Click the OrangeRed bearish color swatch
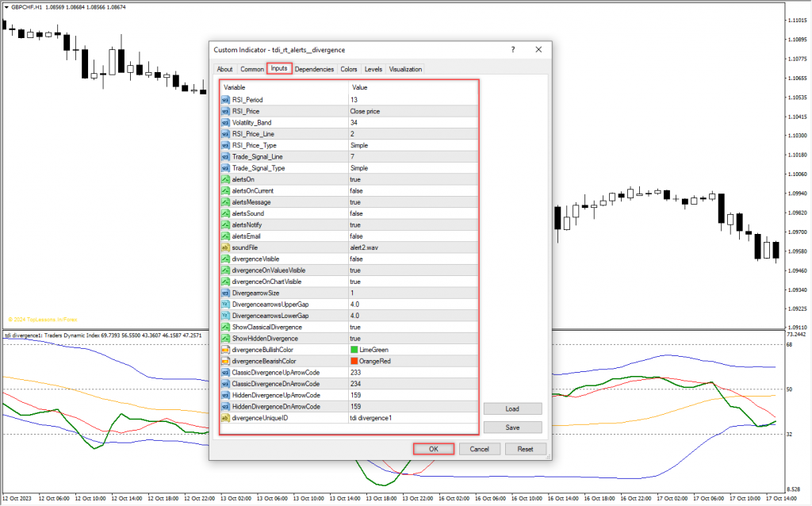The image size is (812, 506). point(354,362)
